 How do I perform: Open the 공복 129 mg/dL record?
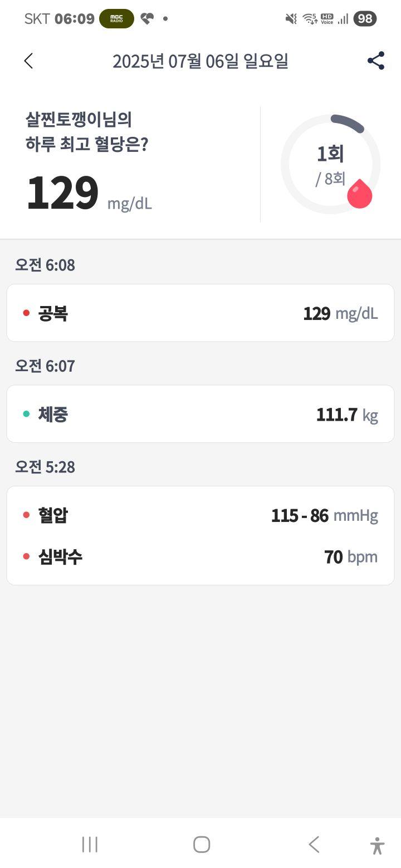click(x=200, y=313)
